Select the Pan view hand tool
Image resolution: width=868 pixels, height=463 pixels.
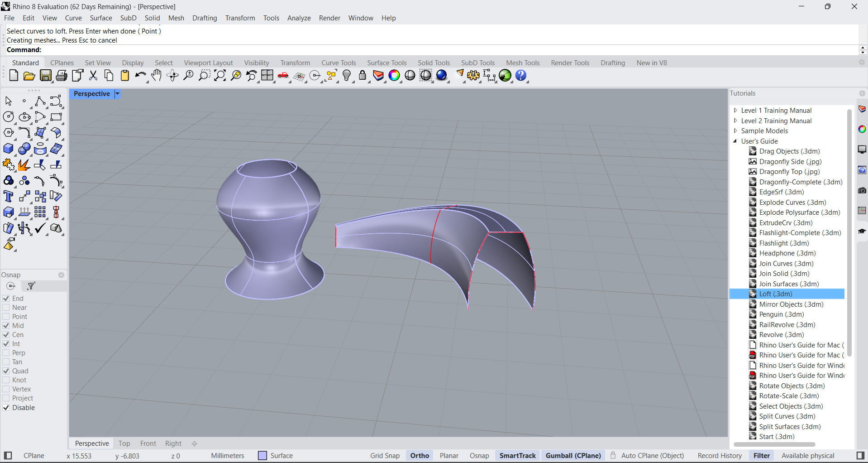tap(157, 76)
